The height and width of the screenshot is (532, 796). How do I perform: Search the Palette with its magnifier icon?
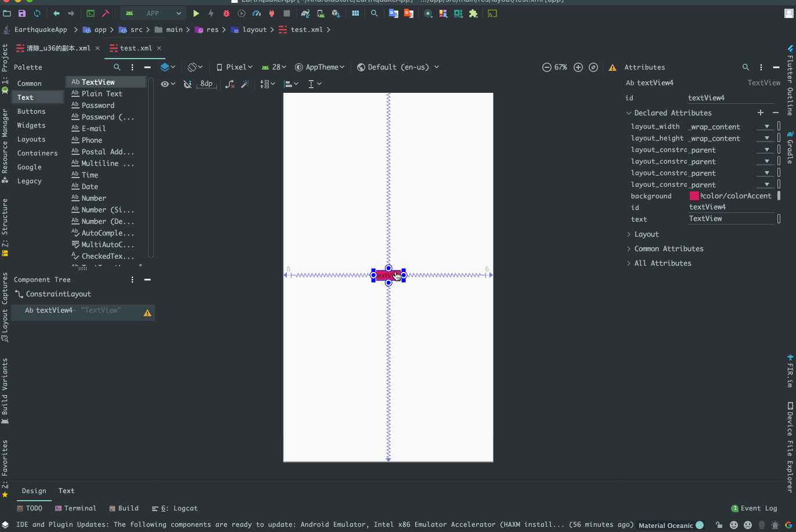pos(117,67)
